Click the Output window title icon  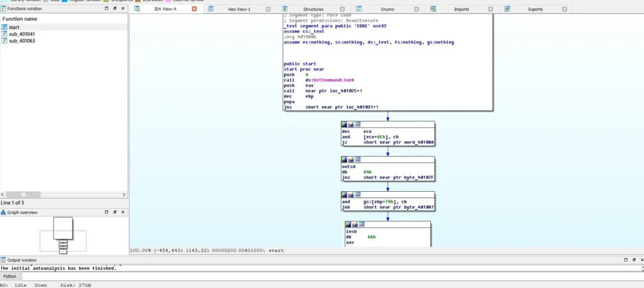(3, 260)
